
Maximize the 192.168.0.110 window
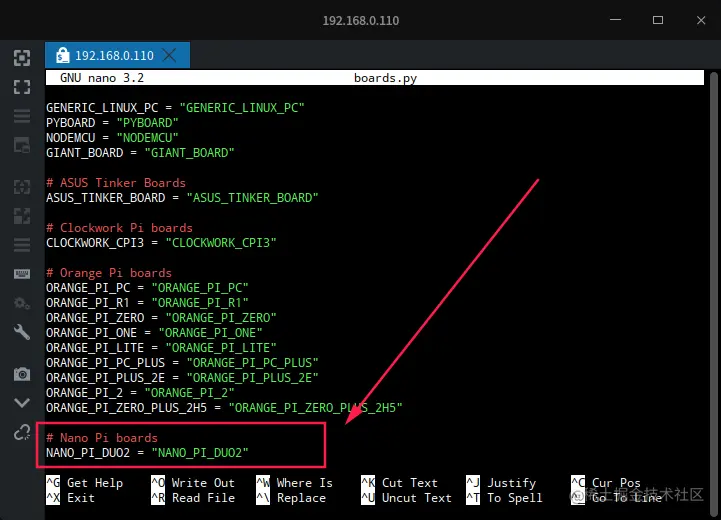658,20
